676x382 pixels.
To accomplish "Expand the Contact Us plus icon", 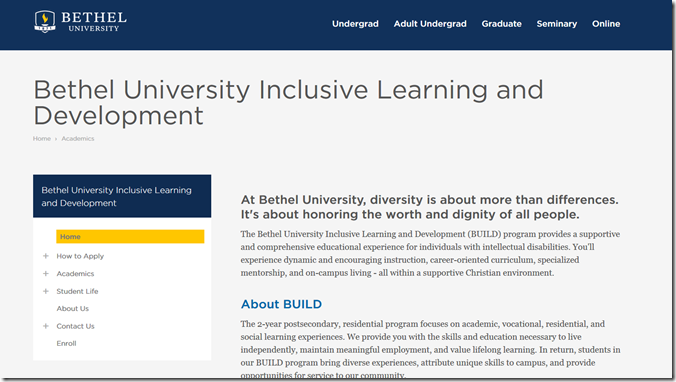I will point(46,326).
